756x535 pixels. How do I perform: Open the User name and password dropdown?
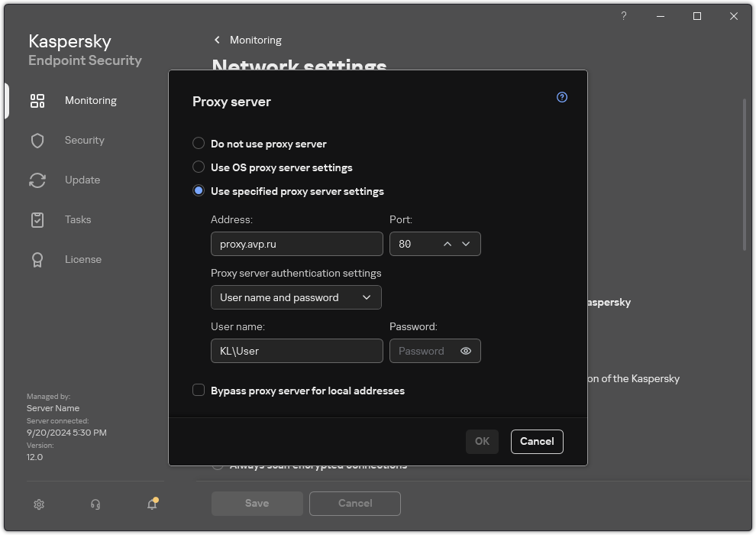tap(296, 297)
